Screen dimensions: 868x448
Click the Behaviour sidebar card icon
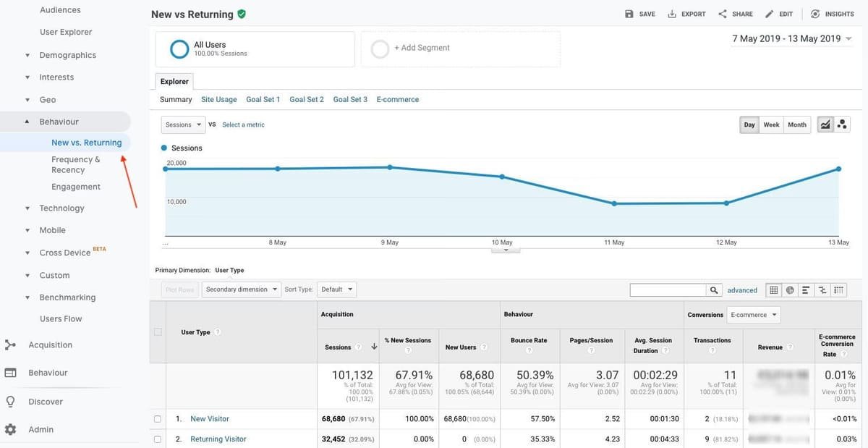[10, 373]
